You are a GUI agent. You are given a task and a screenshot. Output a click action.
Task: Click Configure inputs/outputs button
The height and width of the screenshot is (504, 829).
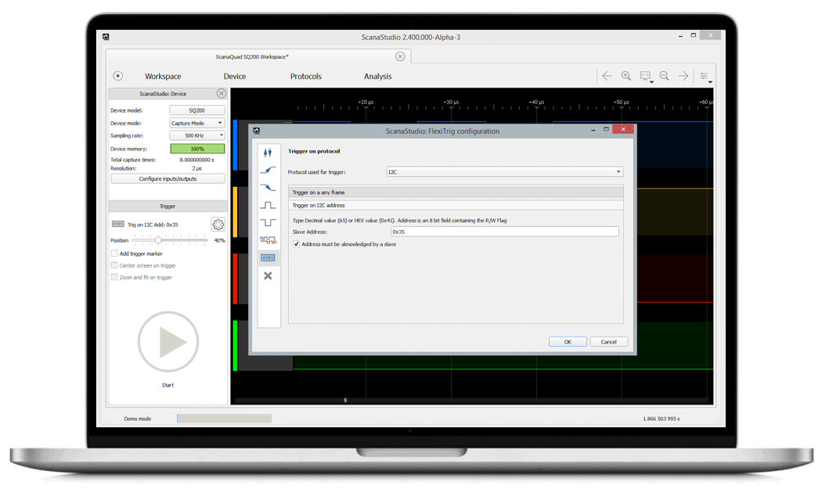point(168,179)
